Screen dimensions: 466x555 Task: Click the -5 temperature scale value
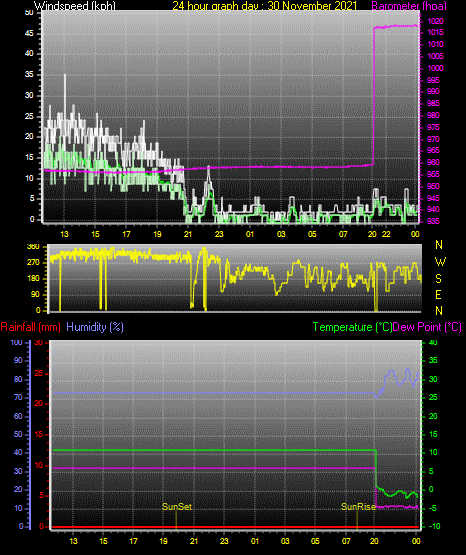tap(433, 508)
